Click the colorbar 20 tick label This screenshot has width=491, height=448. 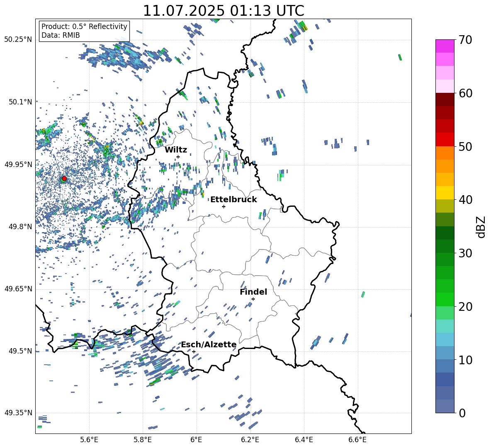tap(465, 307)
